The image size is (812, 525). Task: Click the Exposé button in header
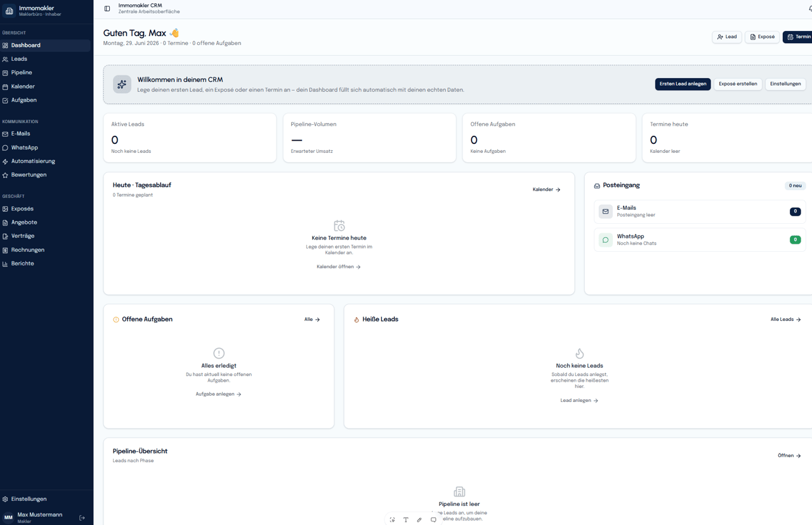click(x=762, y=37)
